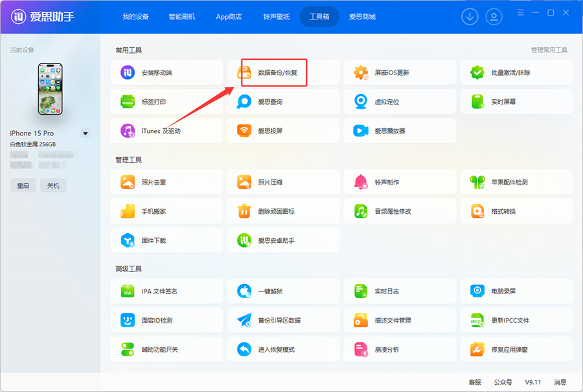Click the V9.11 version label
Screen dimensions: 583x392
point(533,382)
